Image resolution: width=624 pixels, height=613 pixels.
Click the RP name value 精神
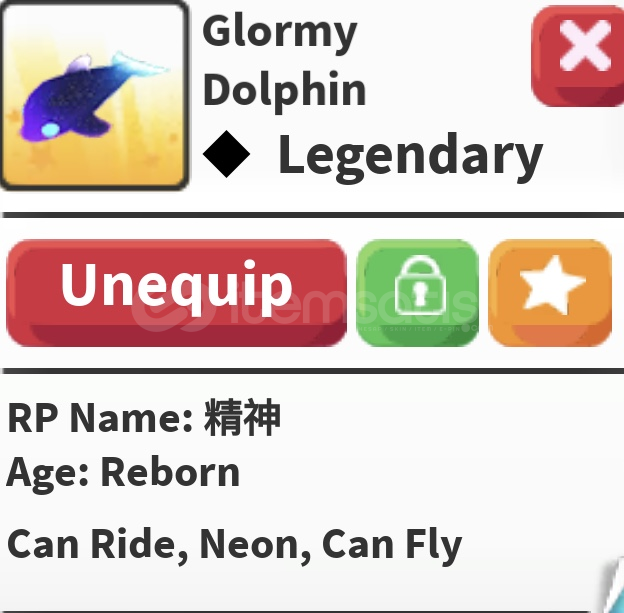click(x=242, y=418)
